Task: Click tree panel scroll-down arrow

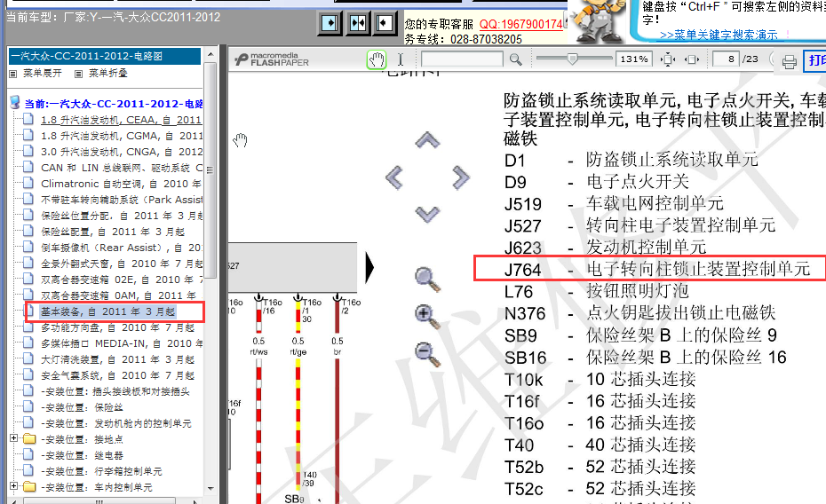Action: [210, 488]
